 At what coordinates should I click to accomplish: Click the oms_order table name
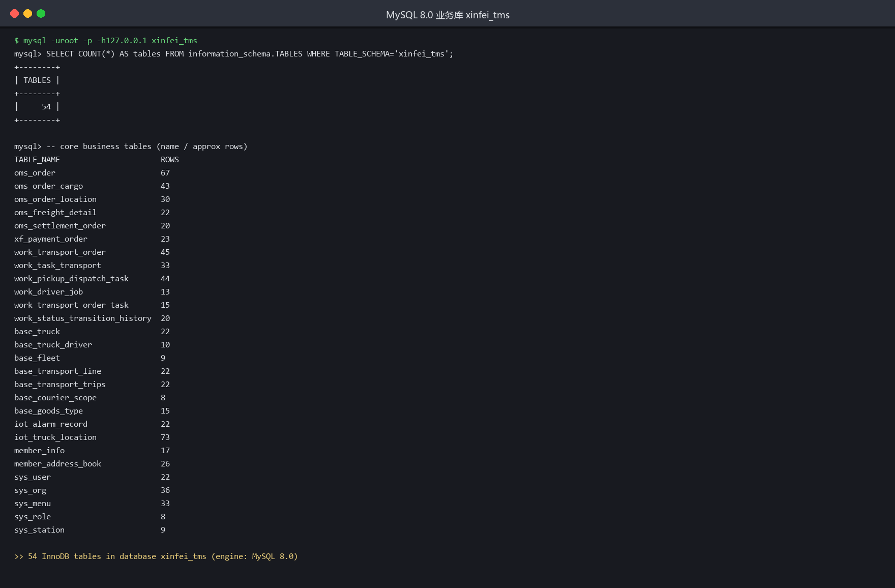pos(35,173)
